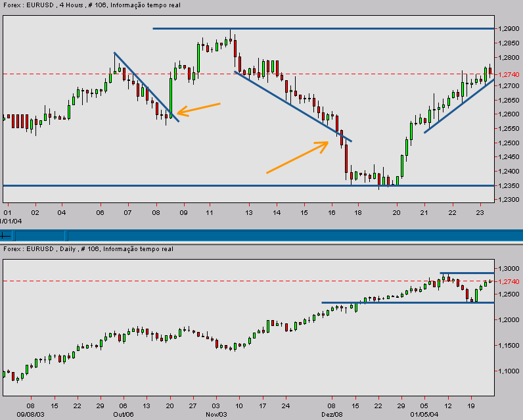523x420 pixels.
Task: Click date label 16 on 4-hour time axis
Action: click(332, 212)
